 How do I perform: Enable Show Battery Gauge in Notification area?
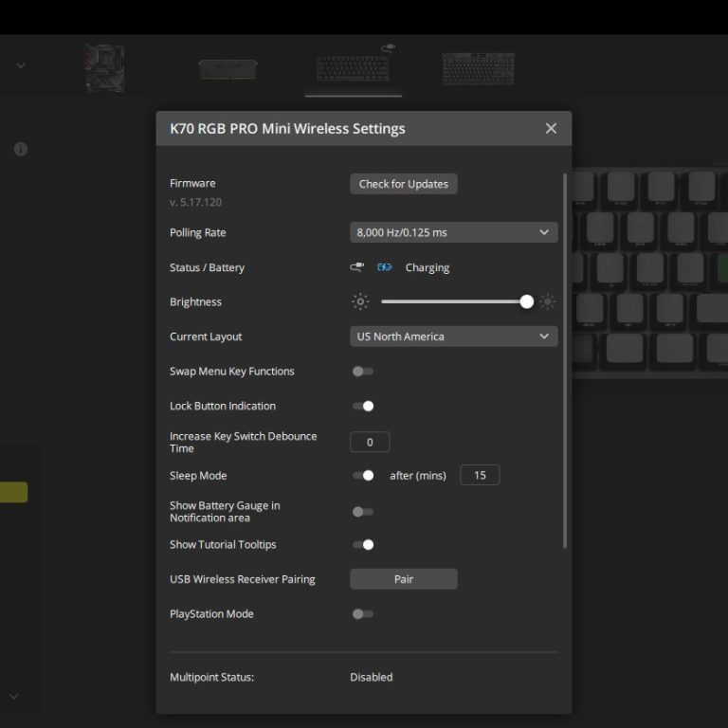point(362,512)
